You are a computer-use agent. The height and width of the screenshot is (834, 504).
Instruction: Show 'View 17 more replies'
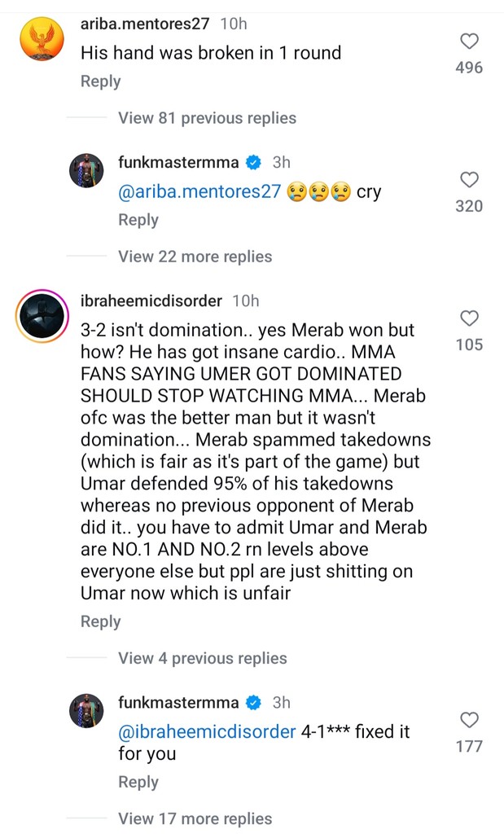click(x=195, y=819)
